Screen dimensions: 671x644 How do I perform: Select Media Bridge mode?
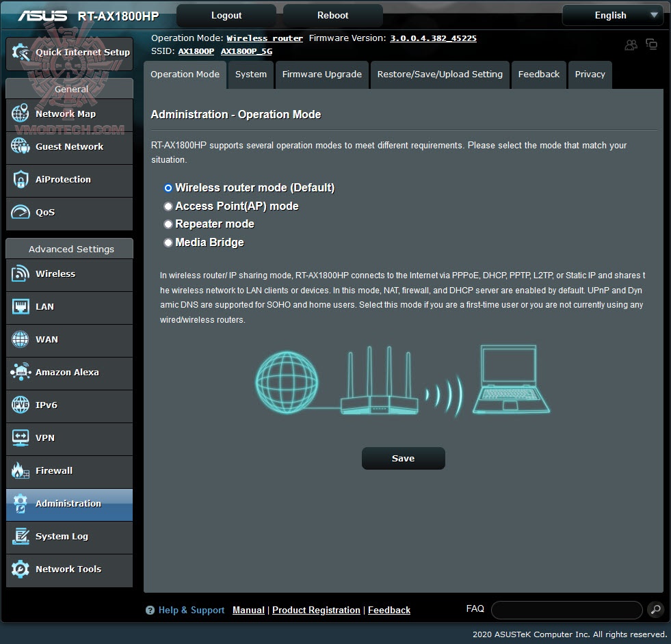click(168, 243)
